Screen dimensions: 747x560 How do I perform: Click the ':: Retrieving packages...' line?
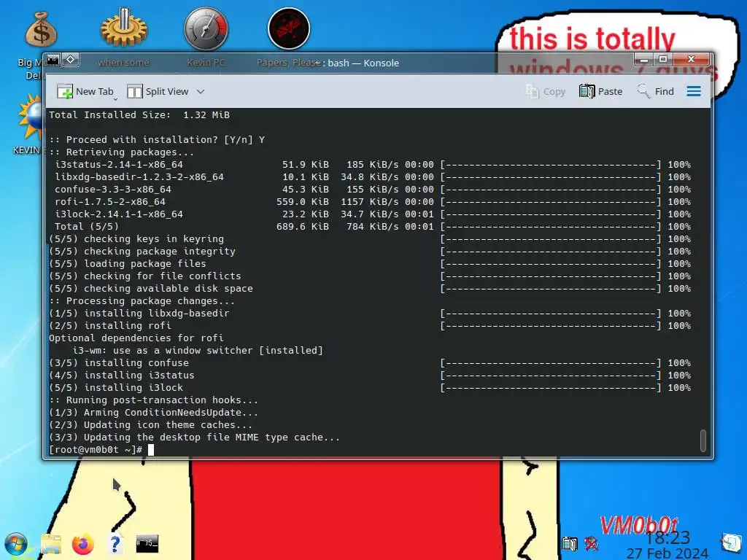click(x=122, y=152)
